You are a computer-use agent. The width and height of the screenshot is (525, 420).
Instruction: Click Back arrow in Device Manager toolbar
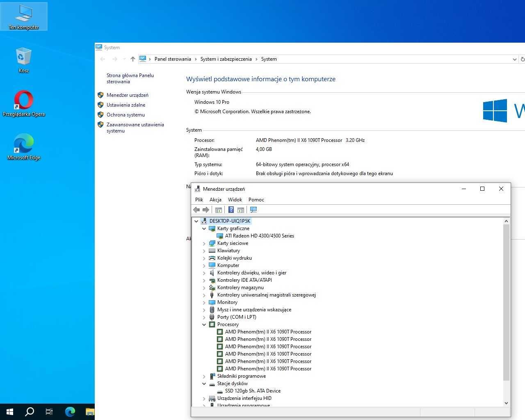[x=196, y=210]
